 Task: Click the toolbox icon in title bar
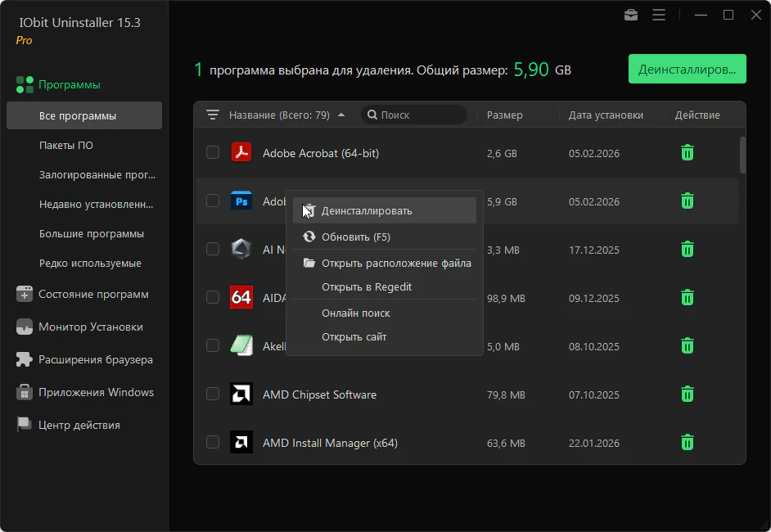(x=630, y=15)
